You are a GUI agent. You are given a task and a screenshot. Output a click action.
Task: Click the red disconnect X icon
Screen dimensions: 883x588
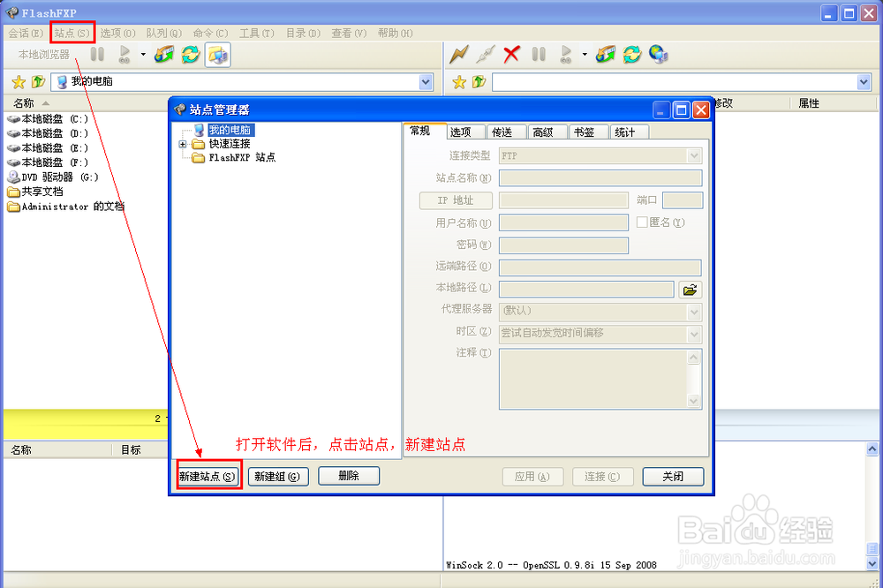point(510,54)
